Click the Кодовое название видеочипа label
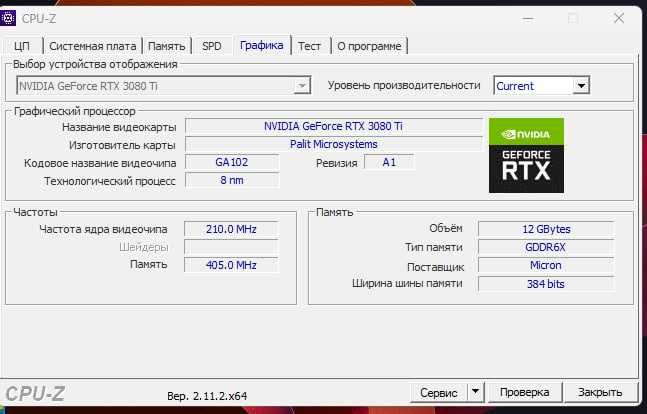Viewport: 647px width, 414px height. [100, 163]
